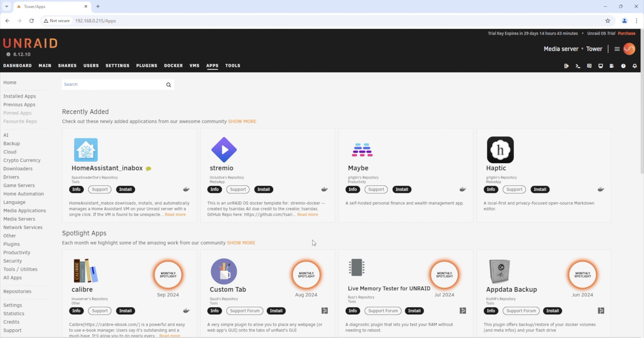Install the Maybe app
This screenshot has width=644, height=338.
tap(401, 189)
